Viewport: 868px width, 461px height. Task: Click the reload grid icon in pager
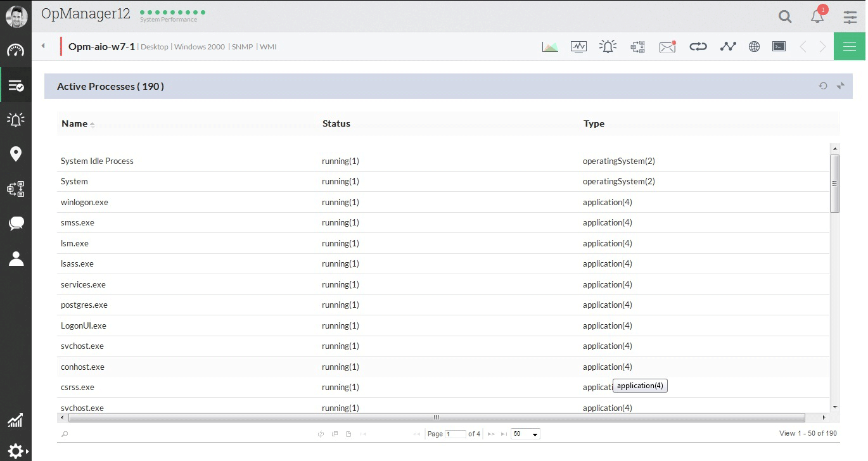pos(321,434)
